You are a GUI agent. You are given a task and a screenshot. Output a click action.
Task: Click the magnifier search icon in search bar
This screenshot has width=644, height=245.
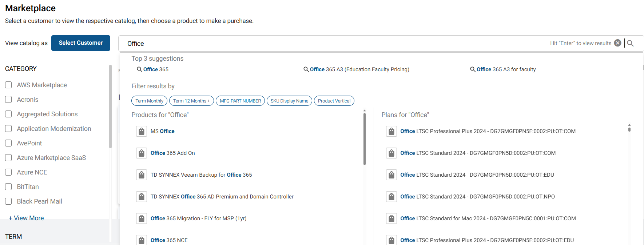[631, 43]
